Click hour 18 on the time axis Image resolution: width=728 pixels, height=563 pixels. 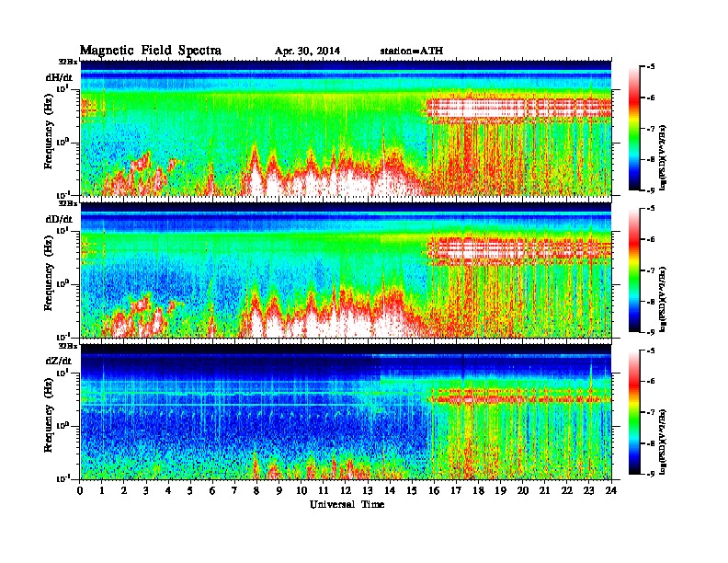click(478, 490)
